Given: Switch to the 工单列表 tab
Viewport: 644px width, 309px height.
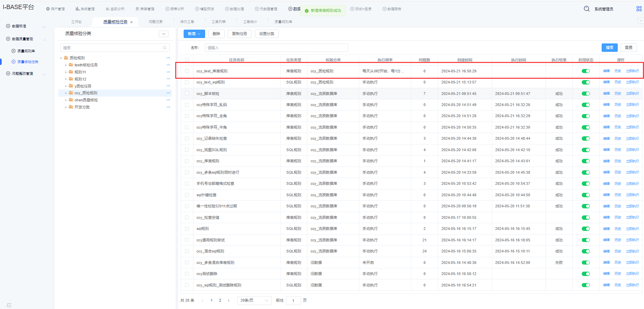Looking at the screenshot, I should tap(219, 22).
